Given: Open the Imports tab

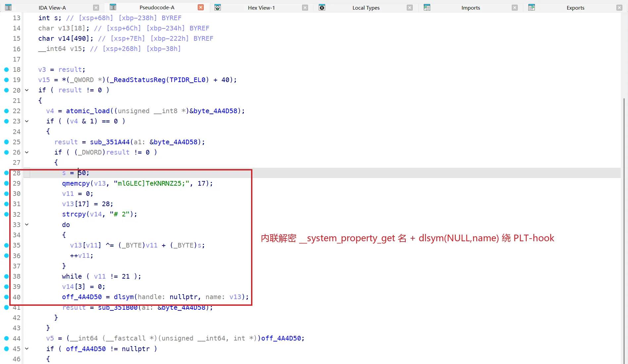Looking at the screenshot, I should click(x=471, y=8).
